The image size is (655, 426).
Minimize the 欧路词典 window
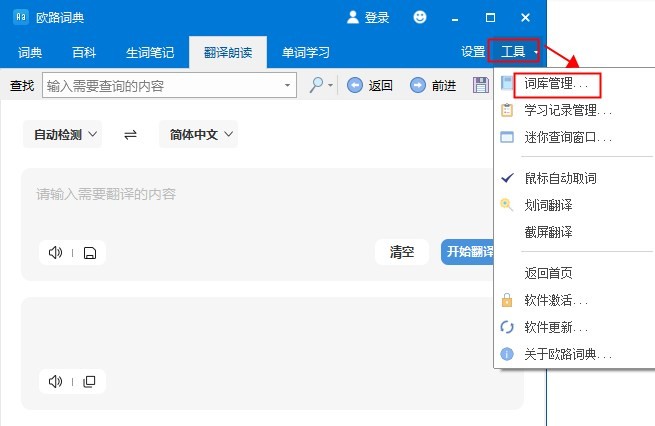point(455,18)
